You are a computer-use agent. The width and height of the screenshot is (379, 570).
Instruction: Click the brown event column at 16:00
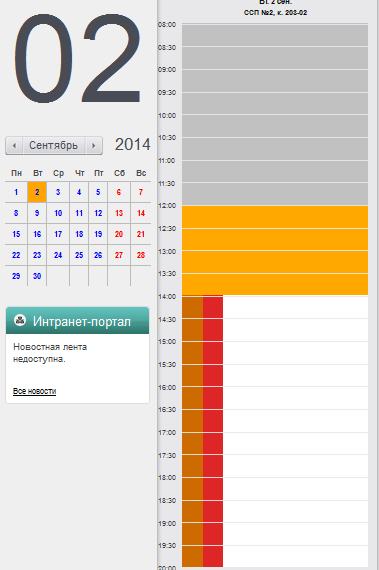(192, 398)
